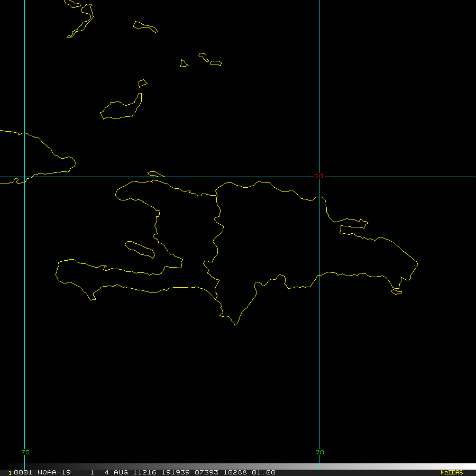
Task: Click Gonâve Island outline in Haiti's gulf
Action: [x=140, y=250]
